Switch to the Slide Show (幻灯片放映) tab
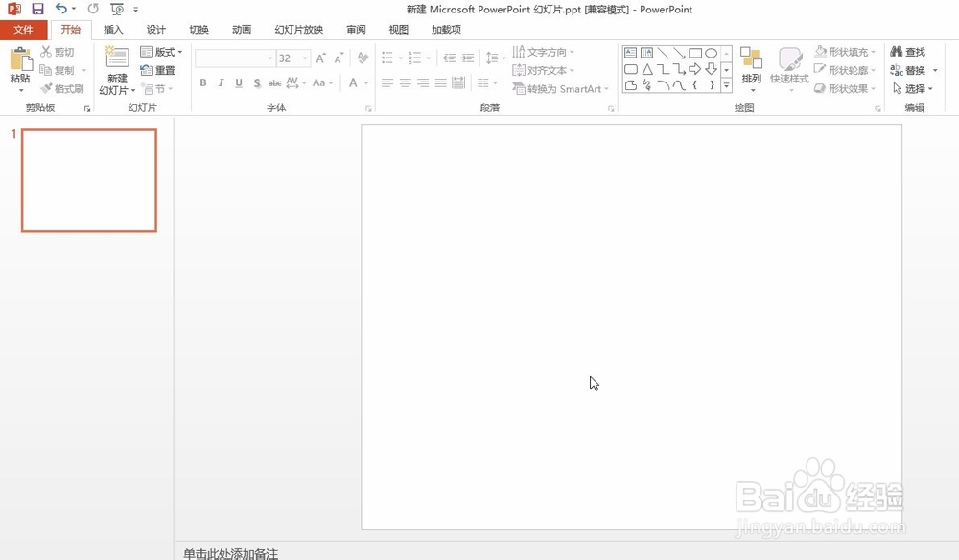Image resolution: width=959 pixels, height=560 pixels. pos(299,30)
